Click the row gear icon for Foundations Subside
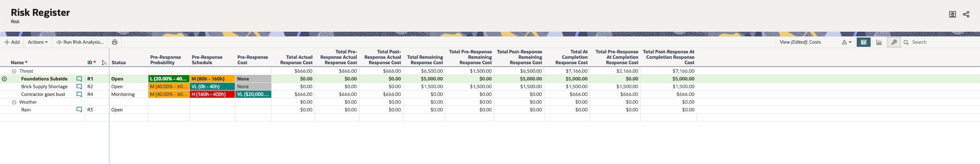 point(4,79)
